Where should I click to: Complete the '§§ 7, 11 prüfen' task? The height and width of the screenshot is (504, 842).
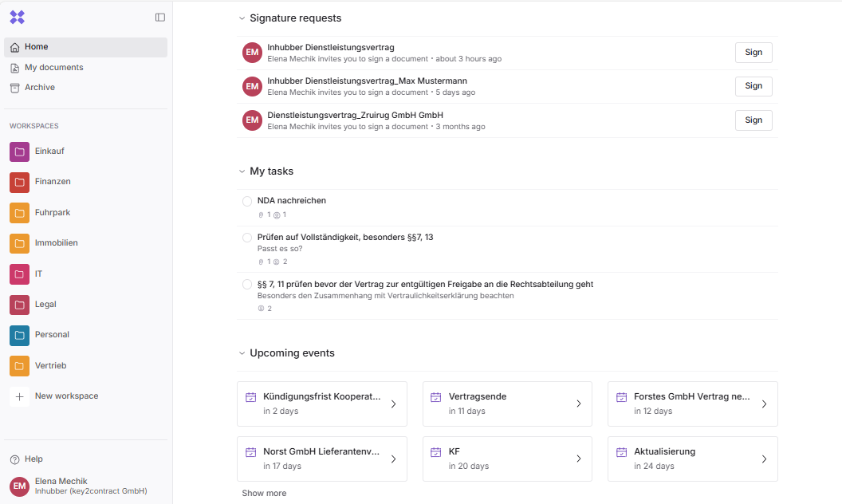[247, 285]
